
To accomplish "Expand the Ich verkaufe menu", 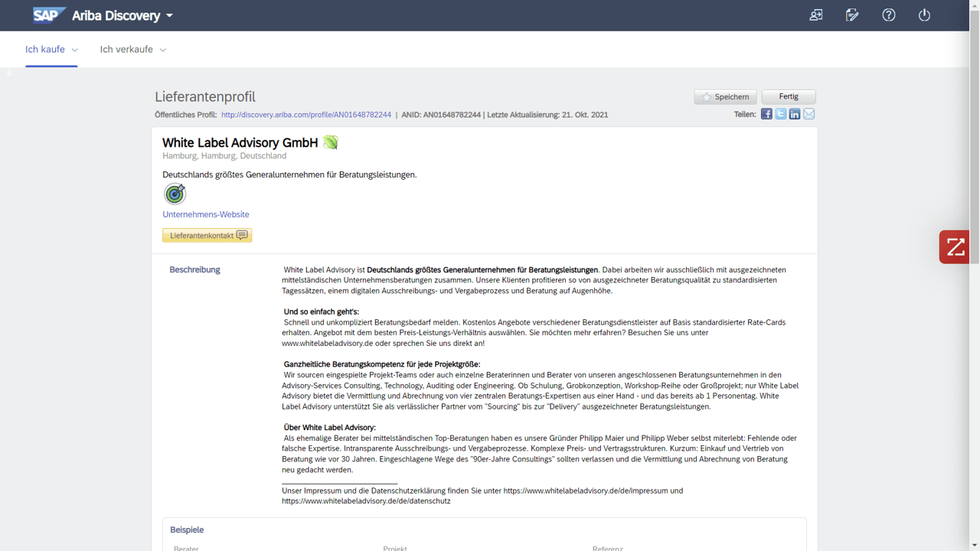I will tap(132, 49).
